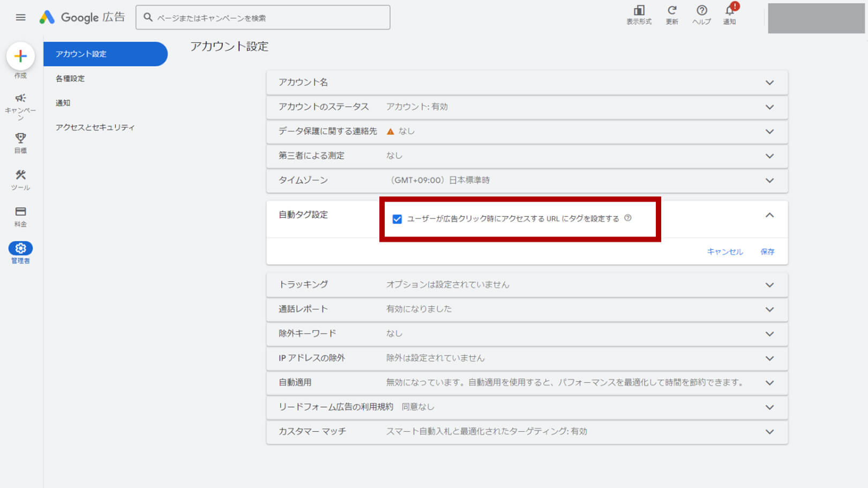The image size is (868, 488).
Task: Expand the カスタマー マッチ section
Action: [x=770, y=432]
